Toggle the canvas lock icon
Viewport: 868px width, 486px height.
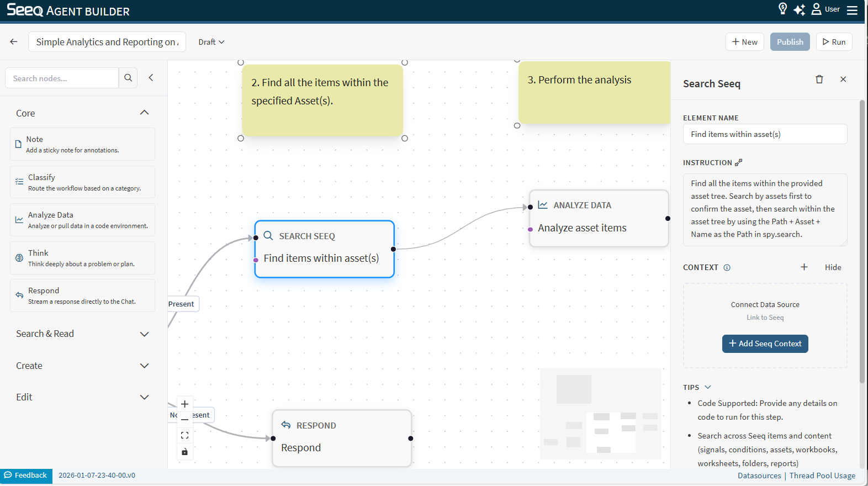click(x=185, y=452)
